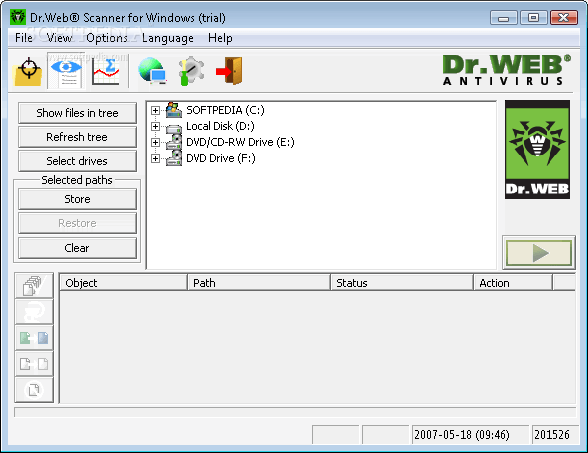Click the Dr.WEB spider logo image

(537, 149)
